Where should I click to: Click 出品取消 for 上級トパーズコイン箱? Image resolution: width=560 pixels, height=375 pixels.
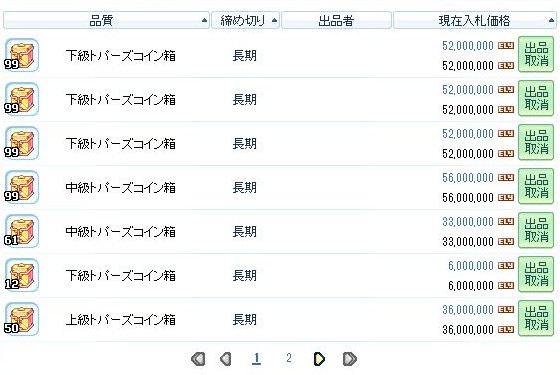tap(536, 318)
